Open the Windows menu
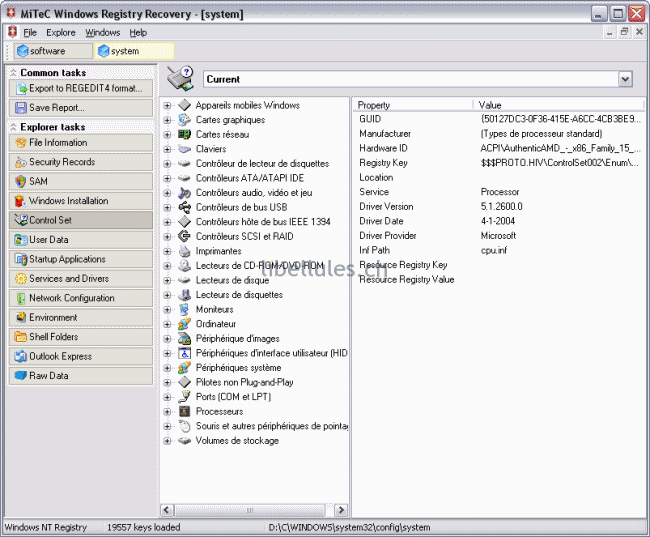Image resolution: width=650 pixels, height=537 pixels. point(103,32)
